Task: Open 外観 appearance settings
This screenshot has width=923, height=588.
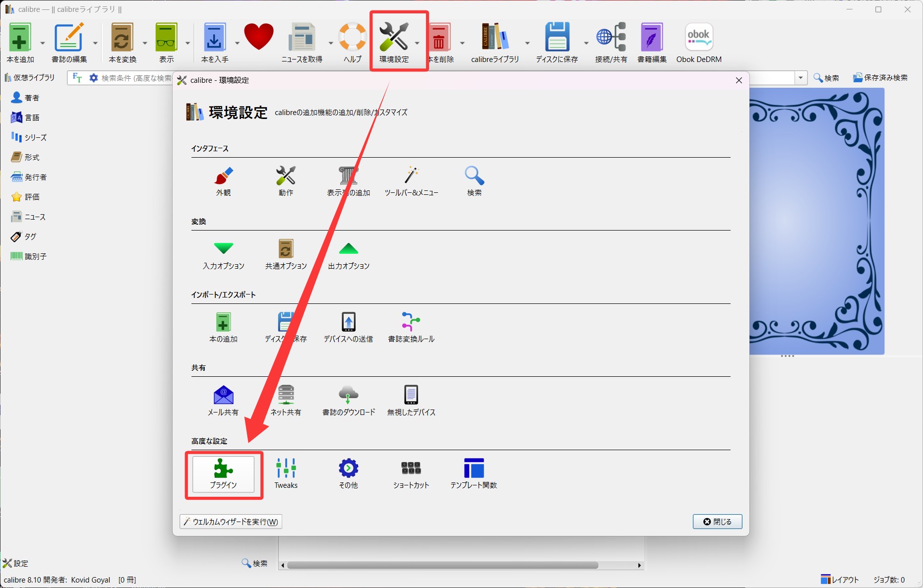Action: pyautogui.click(x=223, y=181)
